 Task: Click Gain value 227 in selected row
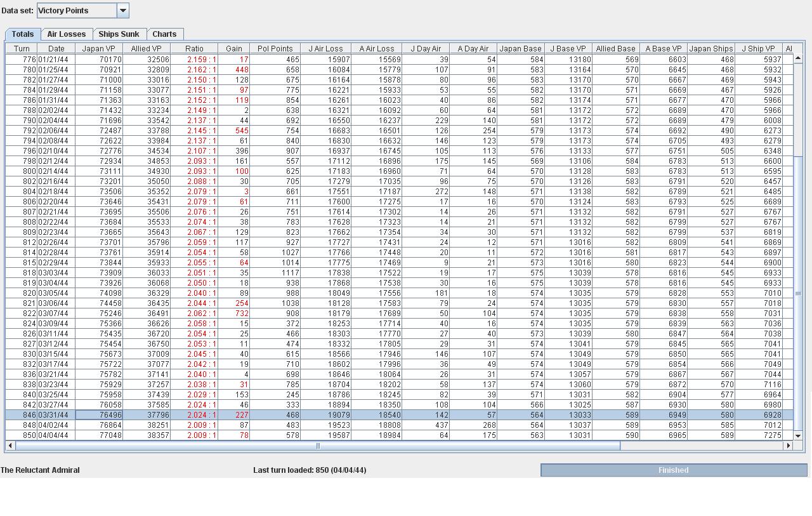coord(234,415)
